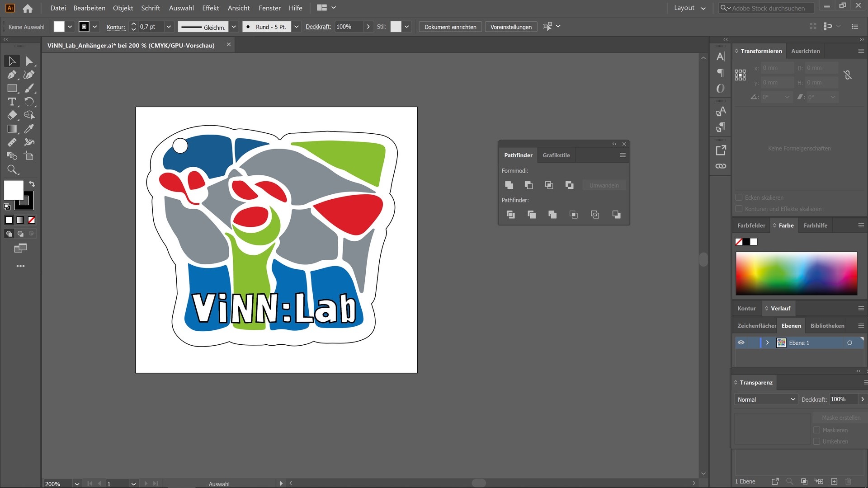Open the Character panel icon in dock

tap(721, 56)
